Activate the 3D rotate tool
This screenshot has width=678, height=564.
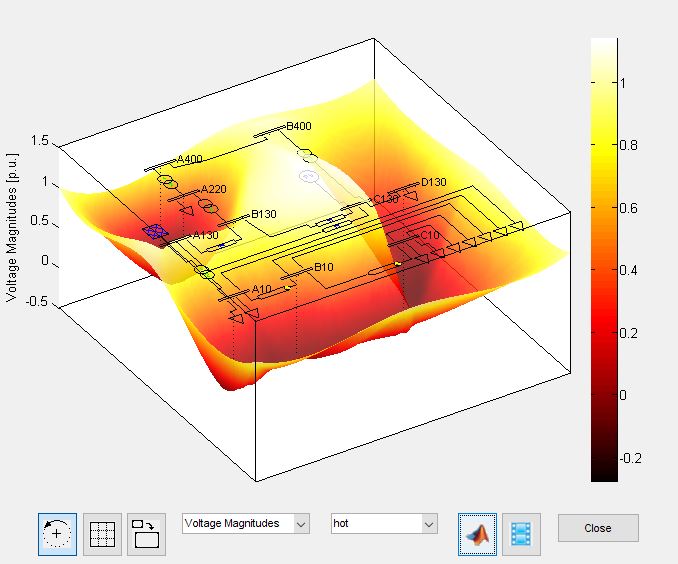(x=57, y=534)
